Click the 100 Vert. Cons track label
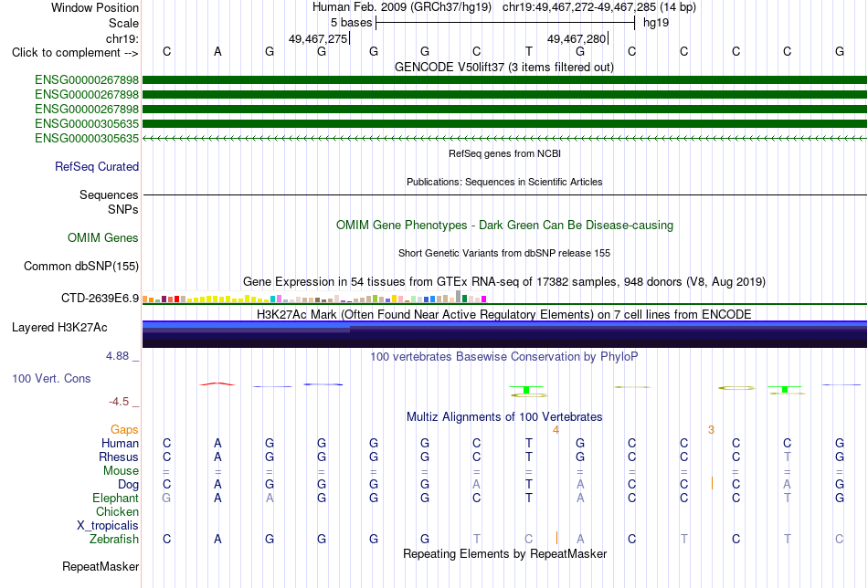 (x=51, y=378)
